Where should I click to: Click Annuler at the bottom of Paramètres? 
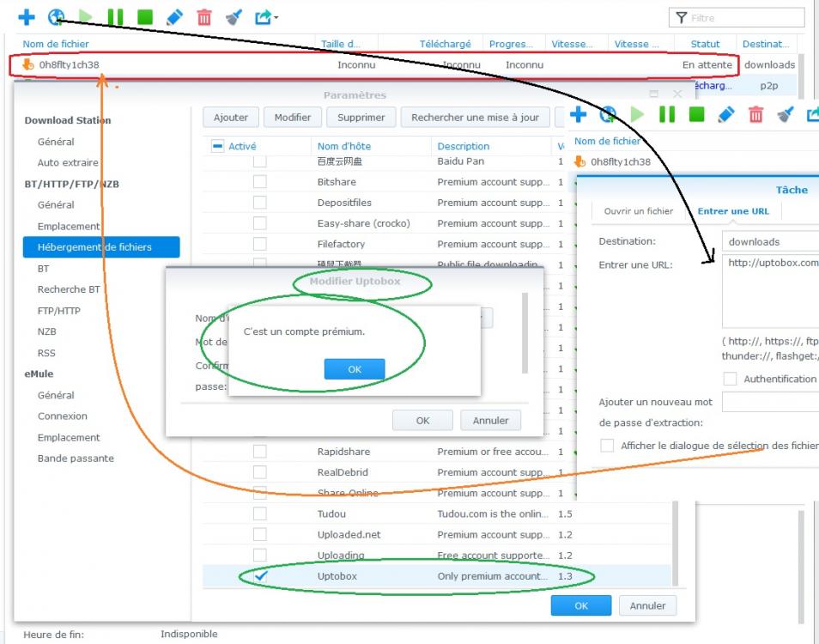tap(647, 606)
